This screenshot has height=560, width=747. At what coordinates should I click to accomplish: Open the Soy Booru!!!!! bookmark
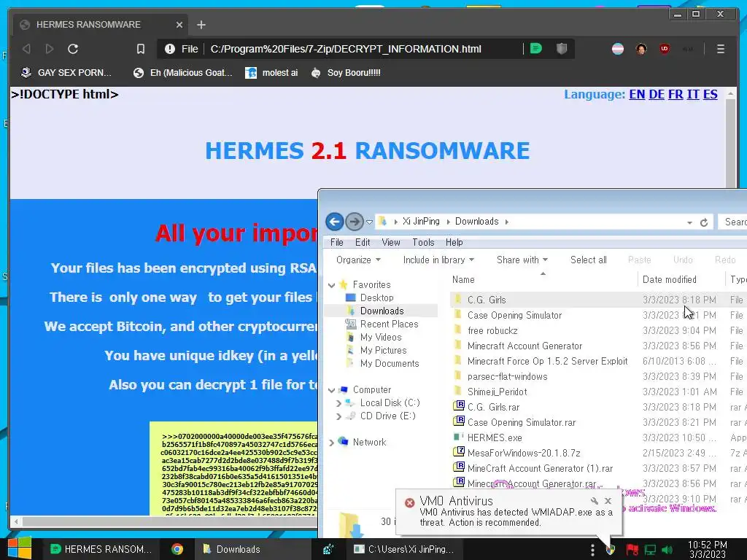(345, 73)
